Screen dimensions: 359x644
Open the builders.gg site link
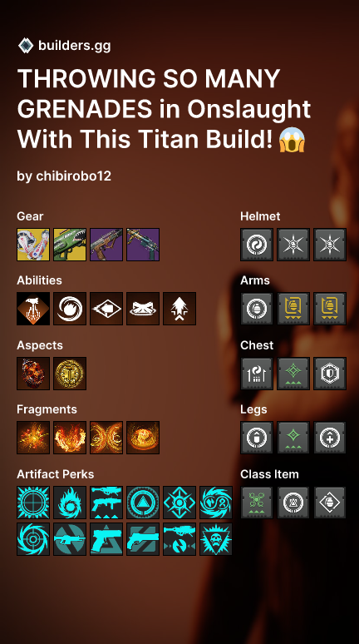click(74, 46)
